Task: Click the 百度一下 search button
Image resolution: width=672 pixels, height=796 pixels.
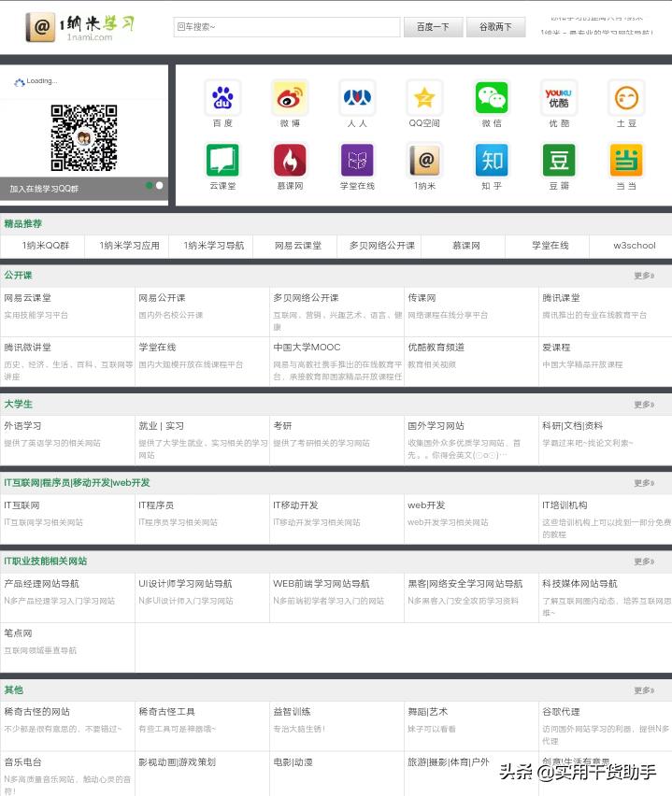Action: point(434,27)
